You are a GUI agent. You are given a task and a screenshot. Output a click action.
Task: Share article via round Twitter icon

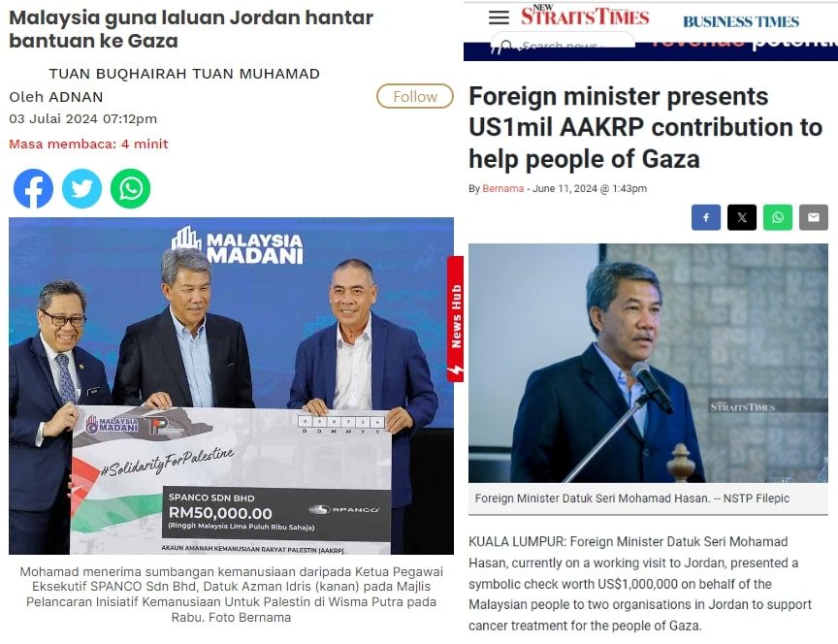coord(81,189)
